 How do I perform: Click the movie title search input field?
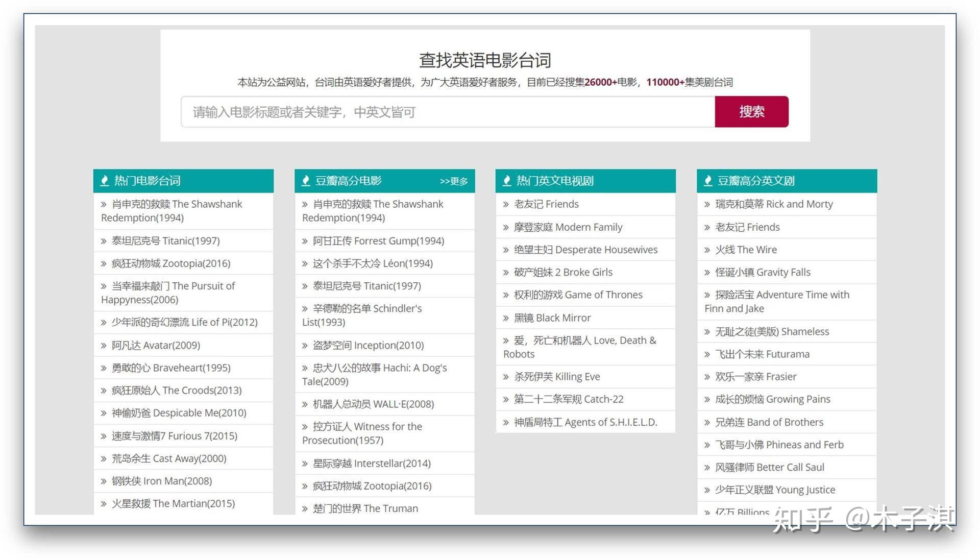[448, 112]
